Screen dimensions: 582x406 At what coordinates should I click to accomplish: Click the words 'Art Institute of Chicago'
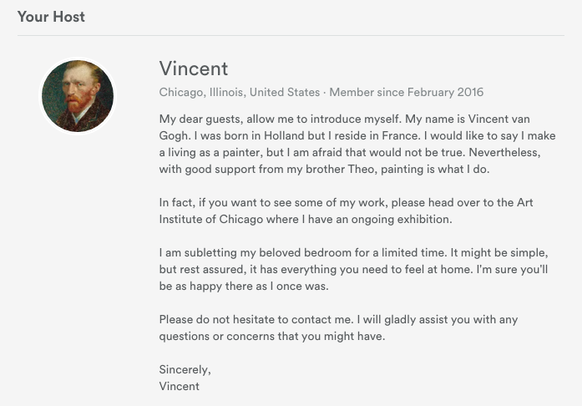tap(346, 211)
